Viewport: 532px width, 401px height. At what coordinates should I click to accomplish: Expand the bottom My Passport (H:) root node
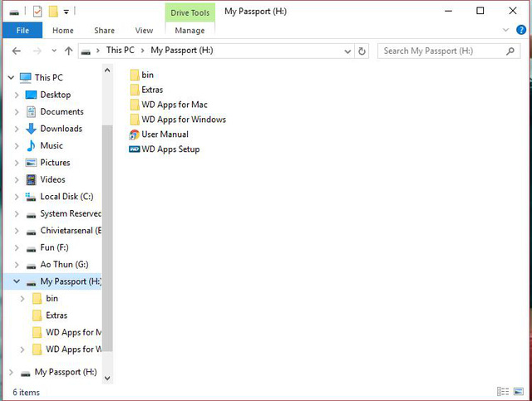click(11, 372)
